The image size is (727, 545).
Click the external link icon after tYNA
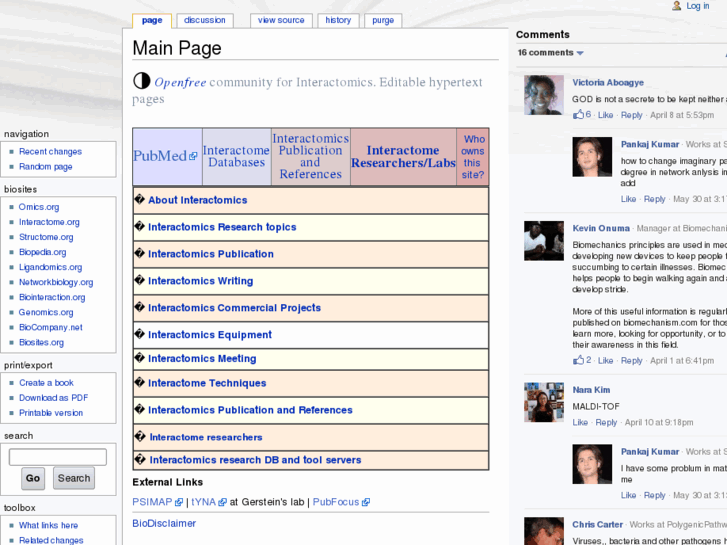tap(222, 502)
